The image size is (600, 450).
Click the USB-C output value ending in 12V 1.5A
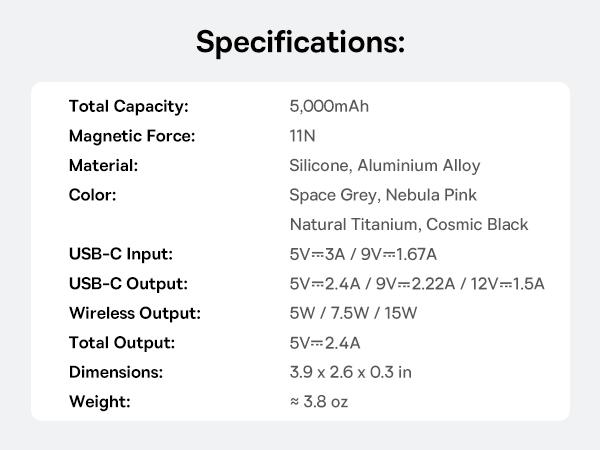coord(416,284)
